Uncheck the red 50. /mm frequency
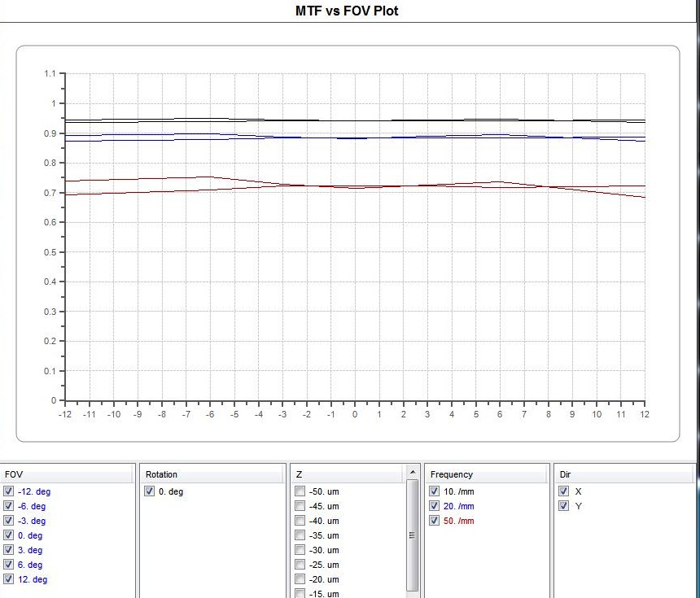This screenshot has height=598, width=700. click(x=434, y=521)
